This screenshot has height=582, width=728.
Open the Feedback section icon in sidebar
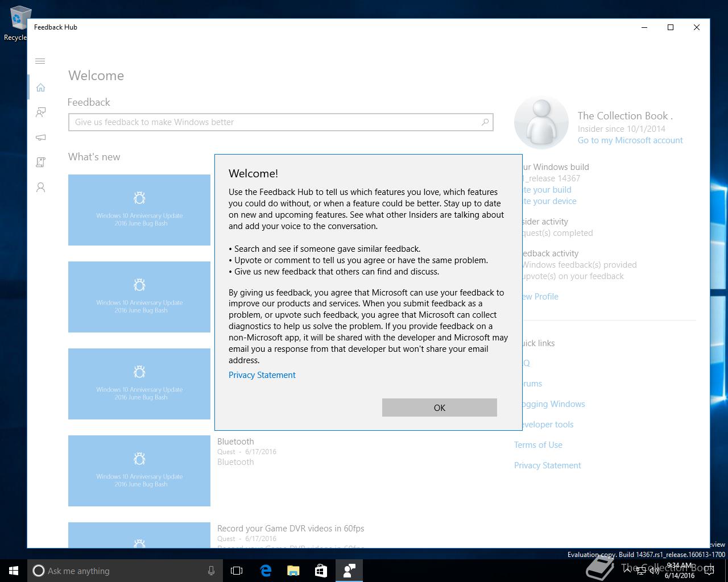[x=40, y=113]
